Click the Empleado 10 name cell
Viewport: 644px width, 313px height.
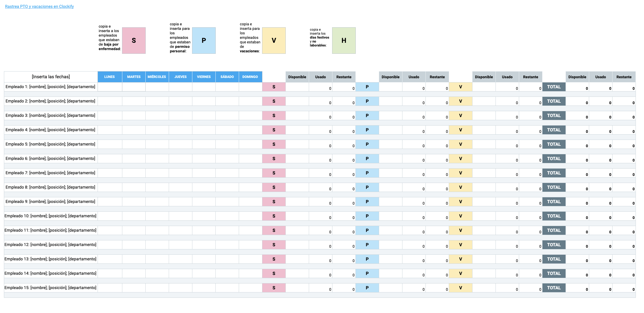click(51, 216)
